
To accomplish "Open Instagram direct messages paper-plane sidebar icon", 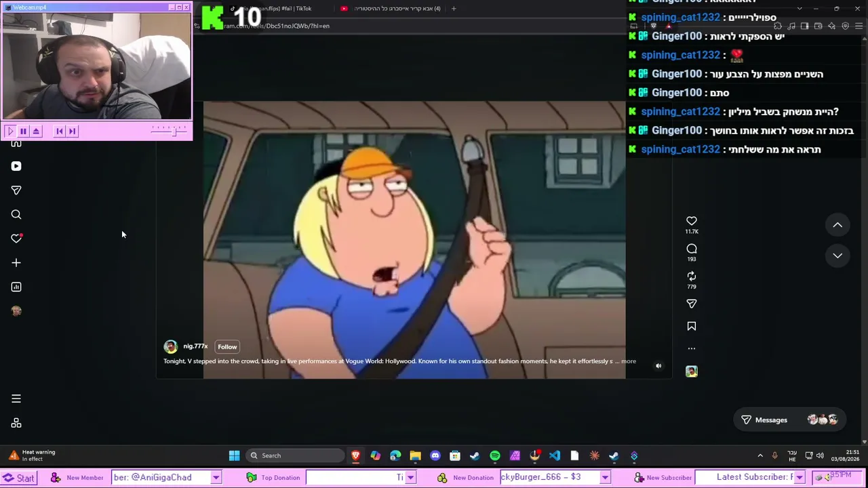I will (x=16, y=190).
